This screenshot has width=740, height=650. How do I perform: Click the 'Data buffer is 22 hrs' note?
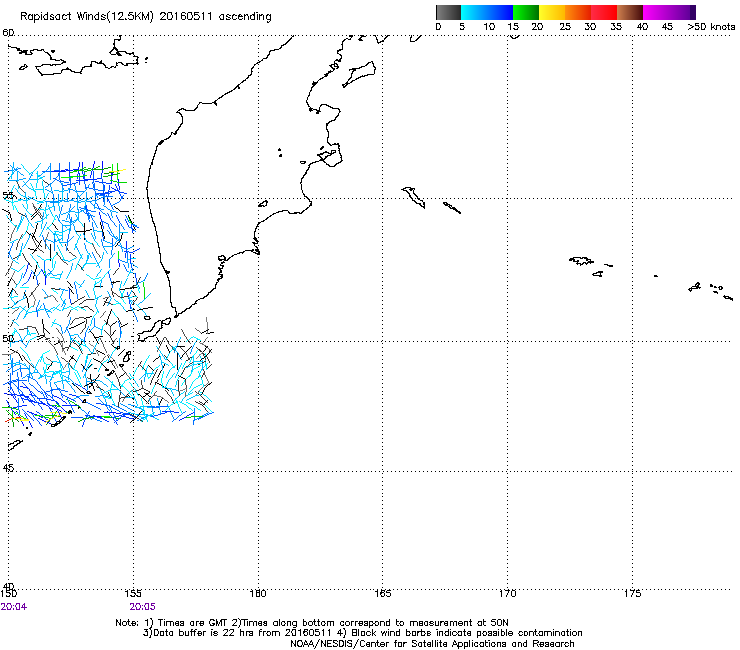point(362,633)
